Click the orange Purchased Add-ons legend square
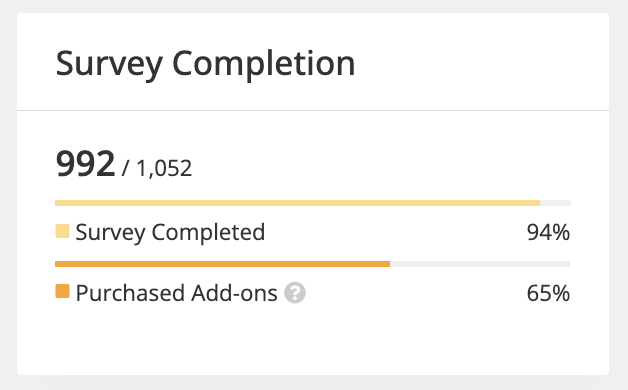The height and width of the screenshot is (390, 628). point(62,291)
